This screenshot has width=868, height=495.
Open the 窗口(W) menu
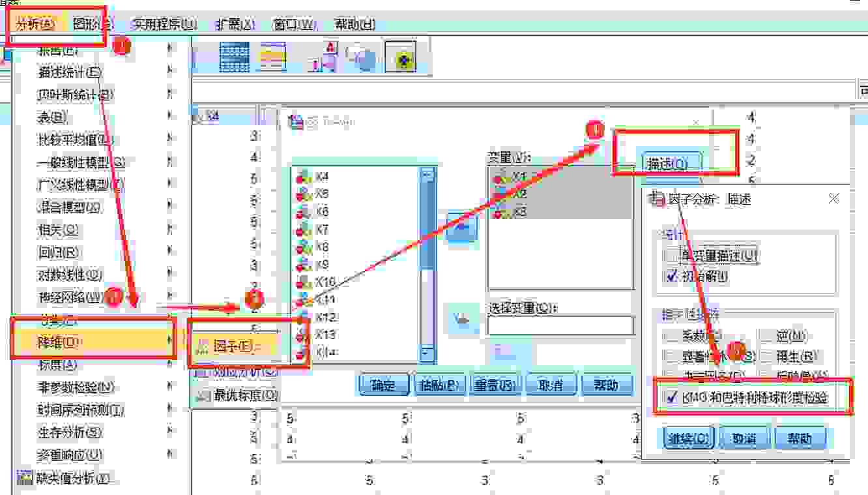[295, 25]
